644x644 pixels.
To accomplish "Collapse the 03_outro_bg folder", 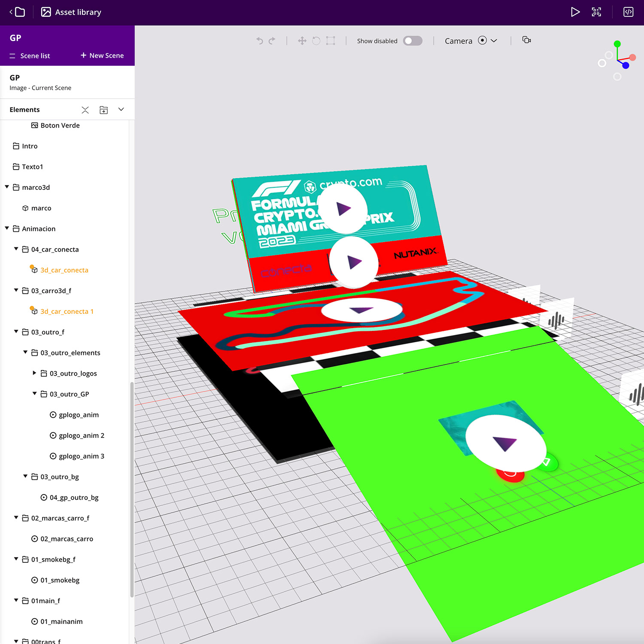I will pyautogui.click(x=25, y=476).
